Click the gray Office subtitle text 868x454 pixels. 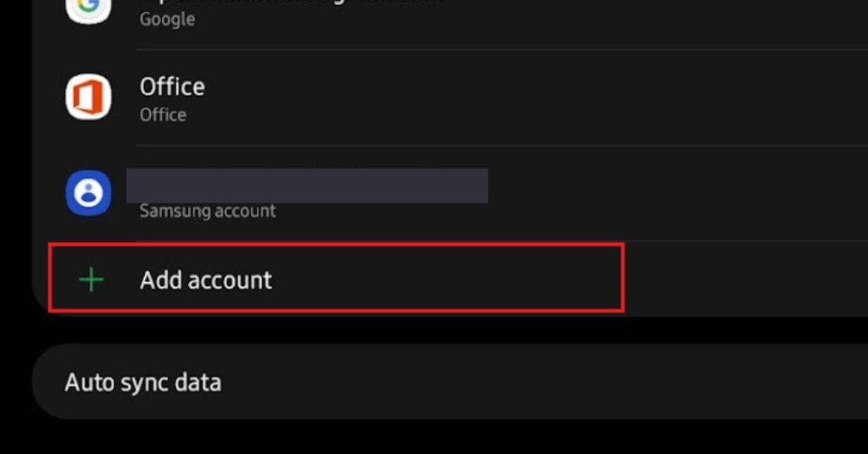(163, 114)
